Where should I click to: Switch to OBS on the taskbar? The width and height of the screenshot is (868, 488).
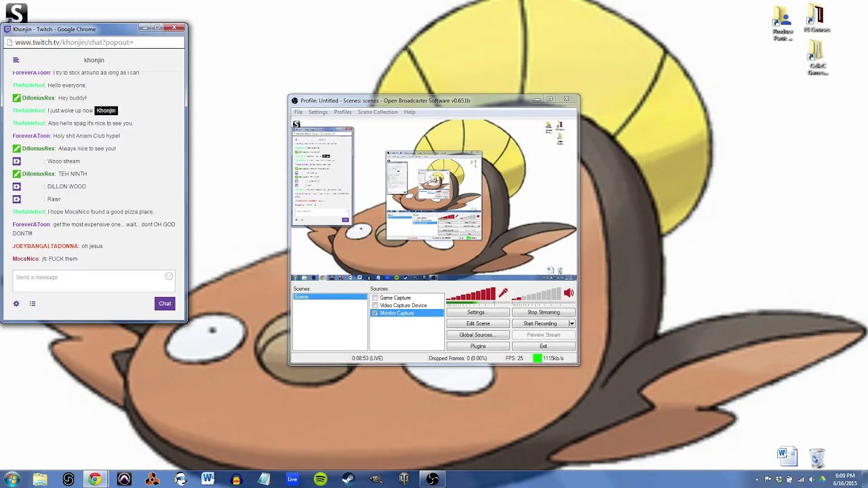pyautogui.click(x=433, y=479)
